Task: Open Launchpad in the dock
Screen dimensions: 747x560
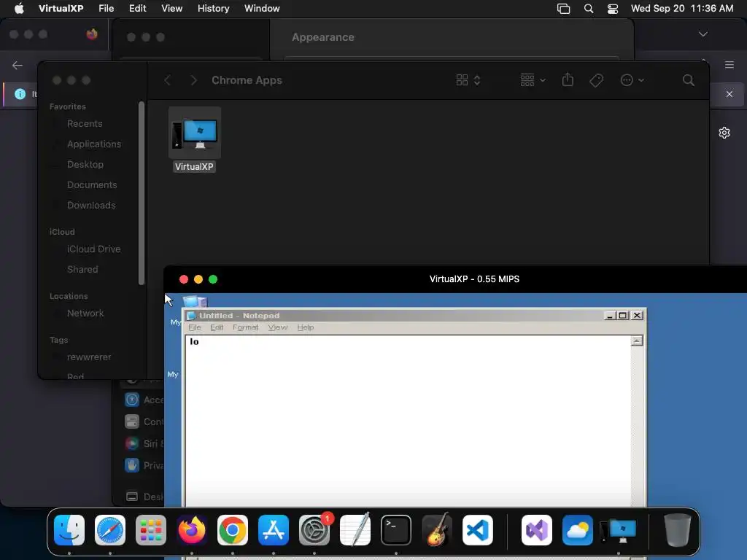Action: coord(151,530)
